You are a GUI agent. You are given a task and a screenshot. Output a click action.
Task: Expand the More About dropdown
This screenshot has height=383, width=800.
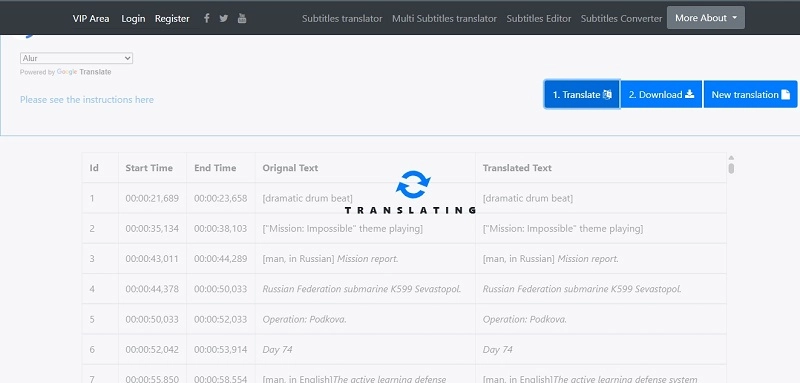point(706,18)
